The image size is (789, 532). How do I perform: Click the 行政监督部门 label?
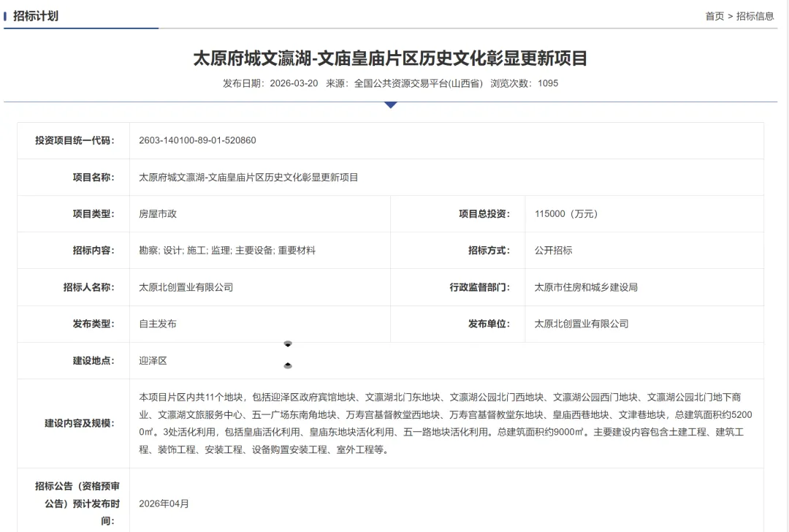pos(479,287)
